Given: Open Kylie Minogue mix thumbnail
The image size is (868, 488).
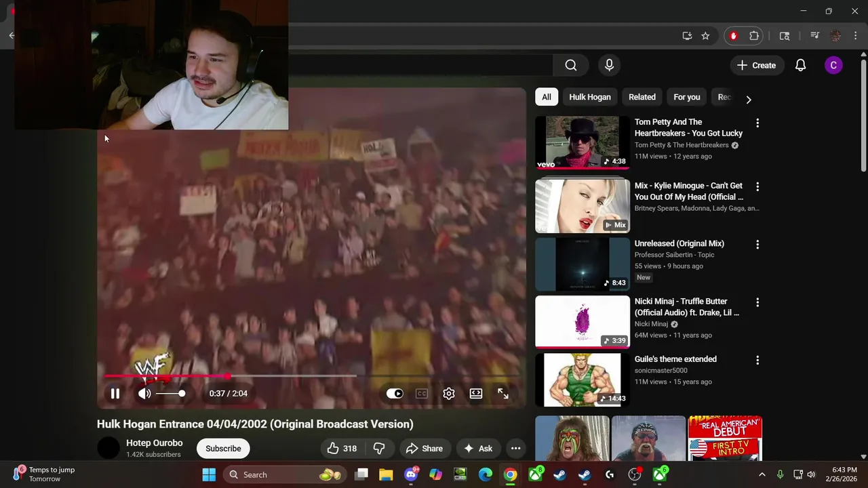Looking at the screenshot, I should (x=583, y=206).
